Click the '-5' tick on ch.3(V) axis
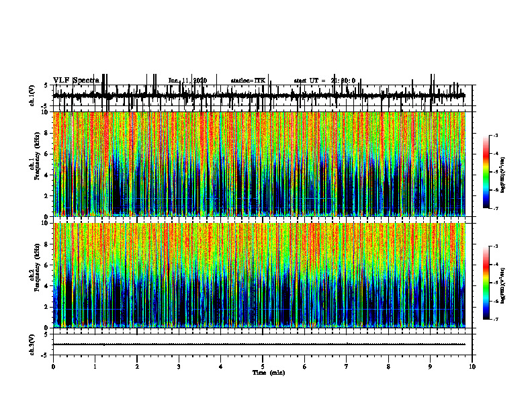This screenshot has height=411, width=532. pos(45,355)
